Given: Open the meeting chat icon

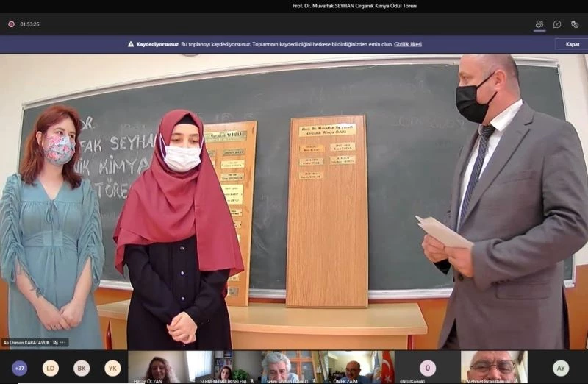Looking at the screenshot, I should tap(557, 24).
